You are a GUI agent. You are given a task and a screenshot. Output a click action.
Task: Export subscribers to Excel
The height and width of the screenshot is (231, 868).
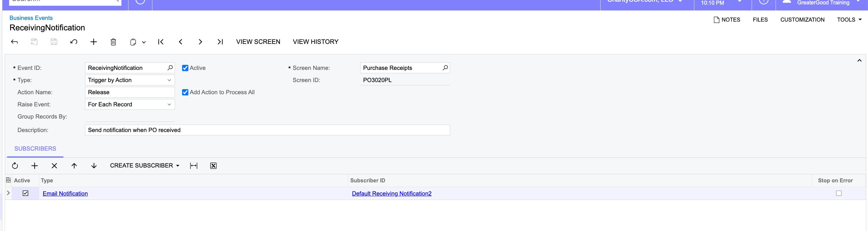(213, 166)
